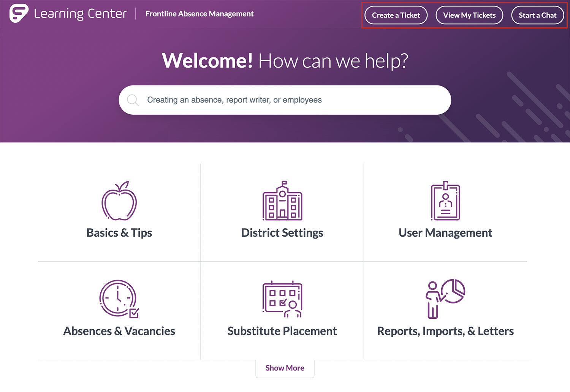Open the school building District Settings icon
The image size is (570, 392).
(282, 201)
